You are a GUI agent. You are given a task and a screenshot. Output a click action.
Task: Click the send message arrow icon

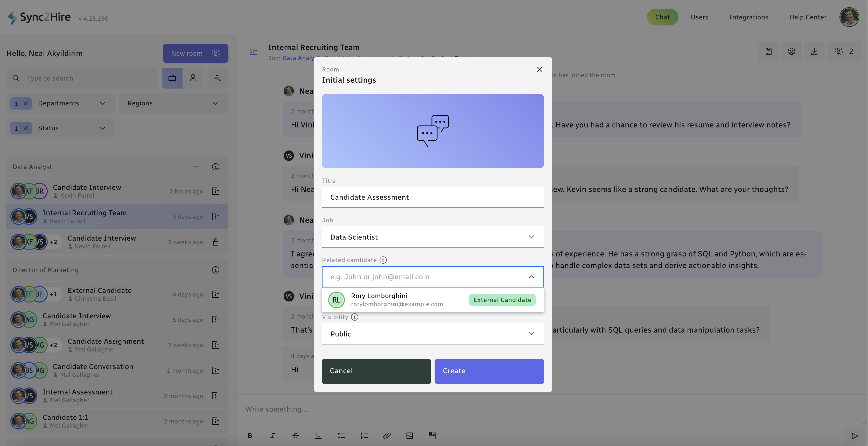[855, 436]
